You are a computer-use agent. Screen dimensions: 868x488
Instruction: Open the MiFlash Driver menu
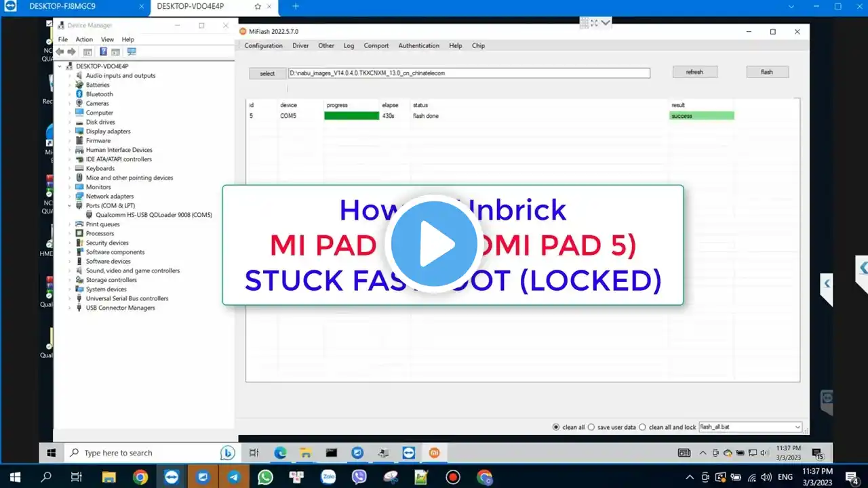pos(300,45)
